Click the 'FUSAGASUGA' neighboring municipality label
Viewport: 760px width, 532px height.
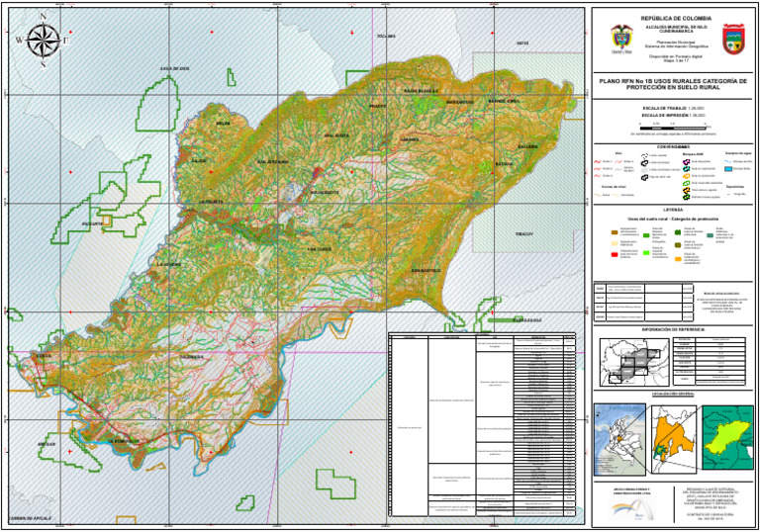[x=527, y=320]
